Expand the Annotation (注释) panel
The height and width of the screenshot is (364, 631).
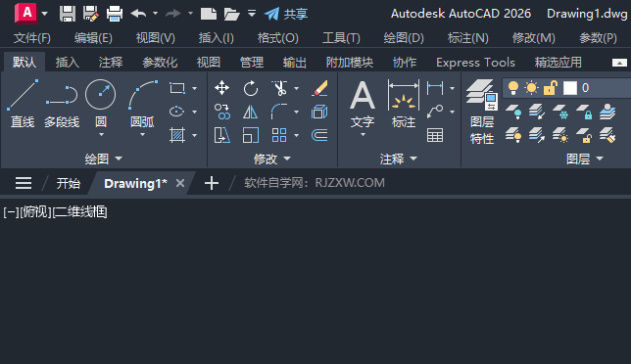(x=399, y=159)
